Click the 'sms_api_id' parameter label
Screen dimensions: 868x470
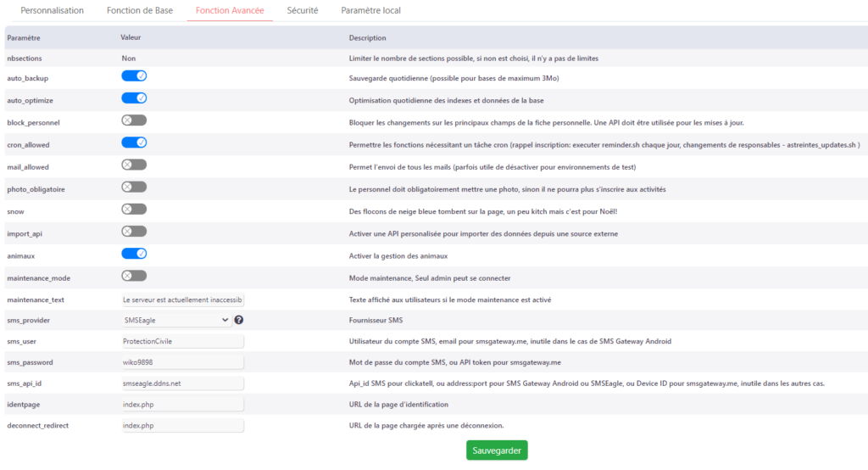(x=25, y=383)
